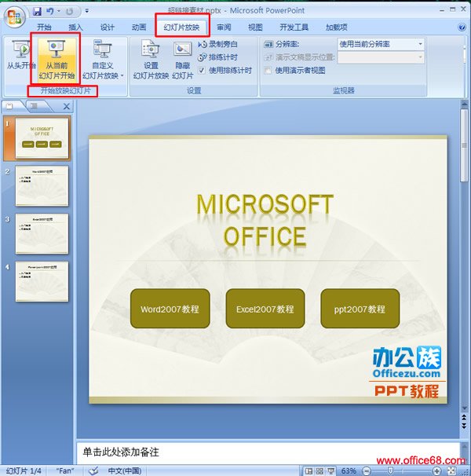Click the 中文(中国) language indicator
471x476 pixels.
click(x=125, y=471)
